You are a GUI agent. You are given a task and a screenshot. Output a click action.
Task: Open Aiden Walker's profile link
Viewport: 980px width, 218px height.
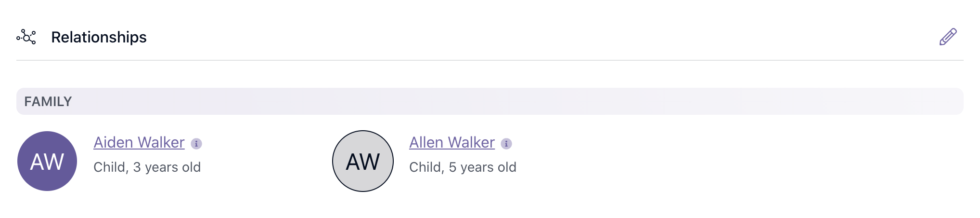click(139, 142)
